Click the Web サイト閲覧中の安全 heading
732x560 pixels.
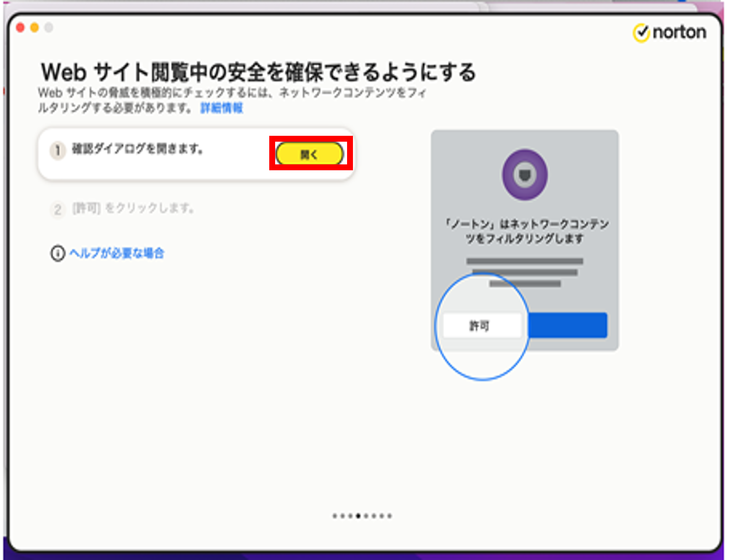click(258, 72)
